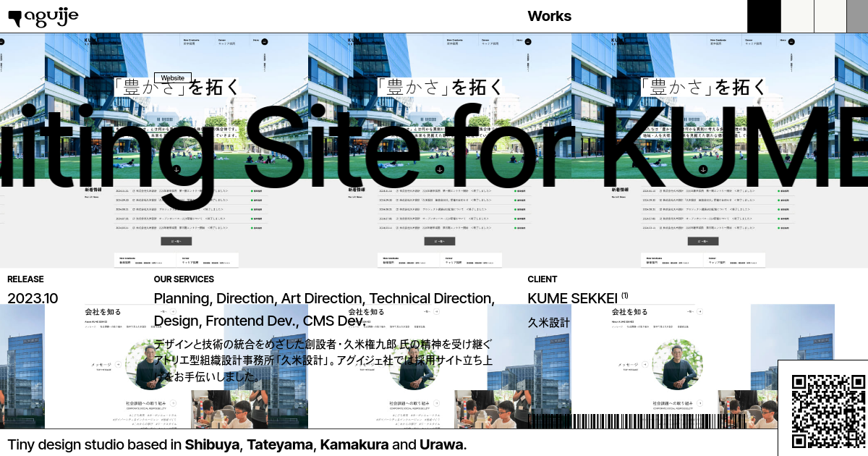This screenshot has width=868, height=456.
Task: Select Works in the top menu bar
Action: point(549,16)
